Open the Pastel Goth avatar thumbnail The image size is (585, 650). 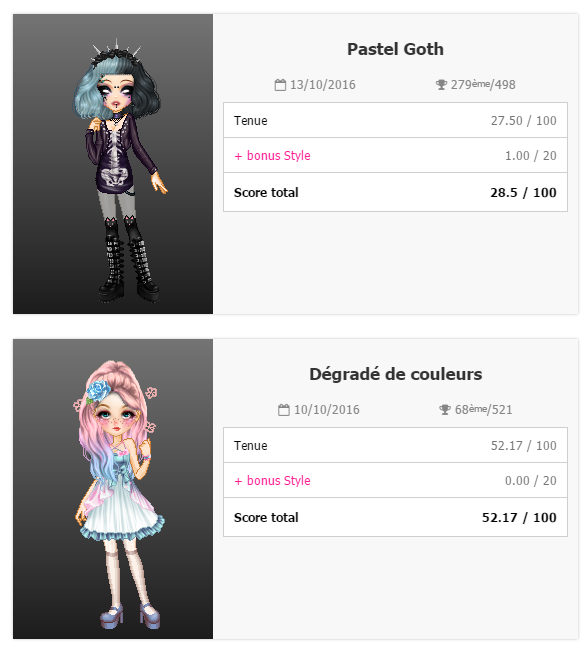coord(113,164)
